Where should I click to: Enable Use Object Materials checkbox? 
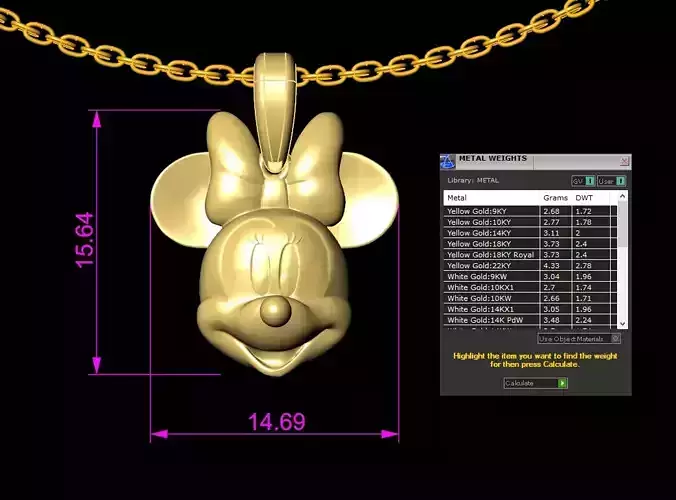(616, 339)
